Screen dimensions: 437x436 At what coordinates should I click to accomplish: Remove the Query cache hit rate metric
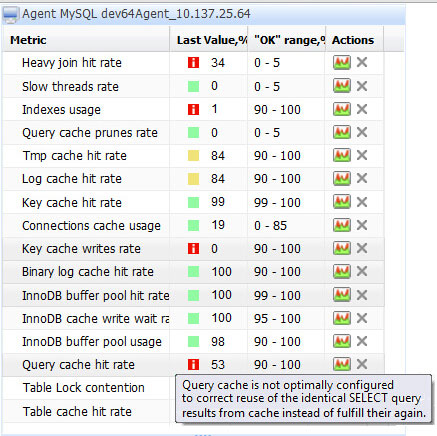click(x=362, y=364)
